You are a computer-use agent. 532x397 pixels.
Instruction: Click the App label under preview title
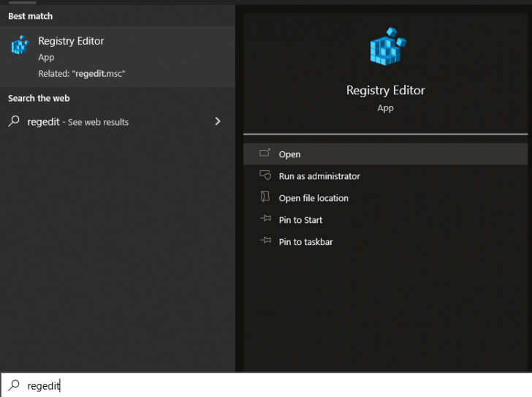click(x=385, y=108)
